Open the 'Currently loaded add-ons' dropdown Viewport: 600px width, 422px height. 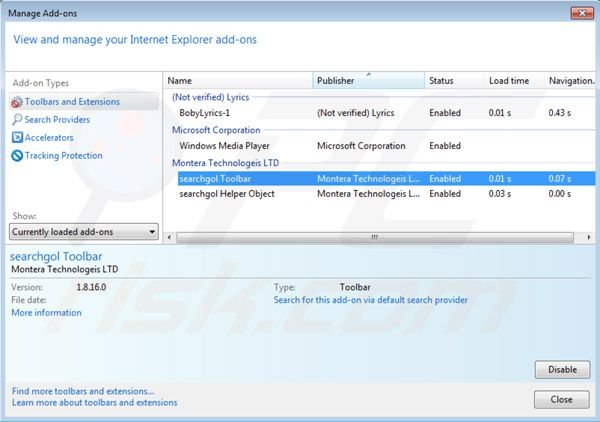pyautogui.click(x=84, y=232)
